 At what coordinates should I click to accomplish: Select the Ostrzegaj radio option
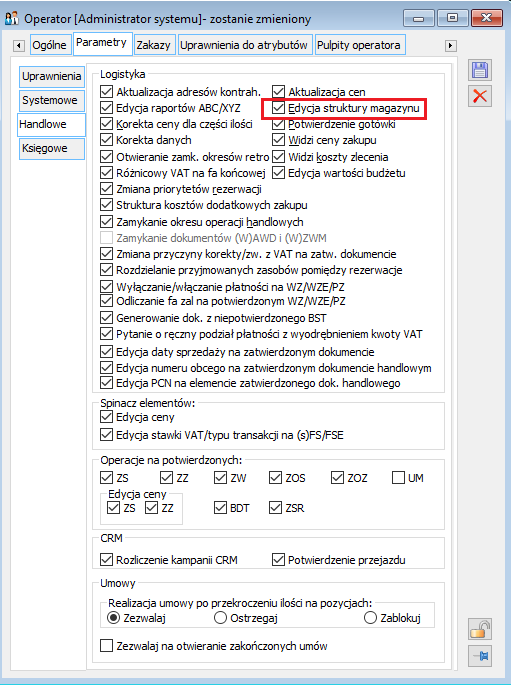(x=220, y=618)
